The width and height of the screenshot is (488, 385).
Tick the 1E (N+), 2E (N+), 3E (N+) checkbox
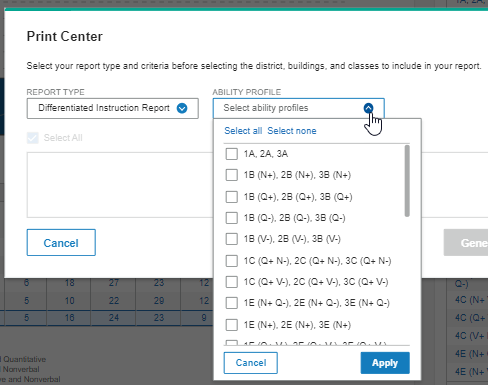point(232,325)
